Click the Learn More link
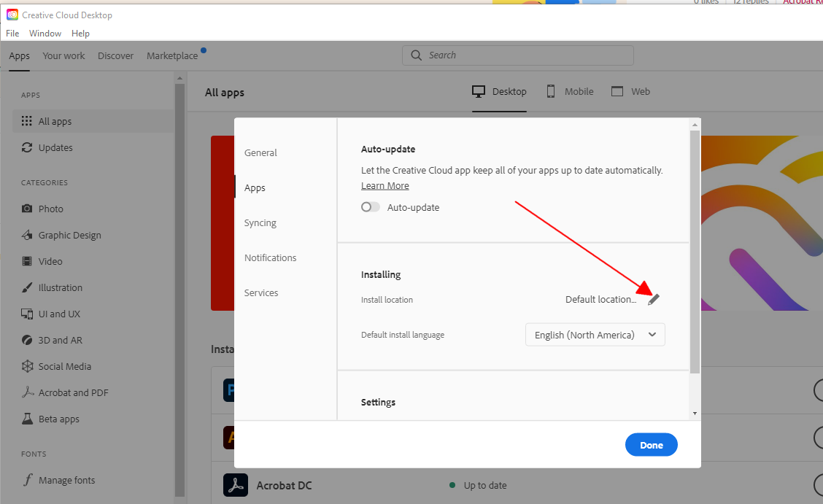 click(x=385, y=185)
